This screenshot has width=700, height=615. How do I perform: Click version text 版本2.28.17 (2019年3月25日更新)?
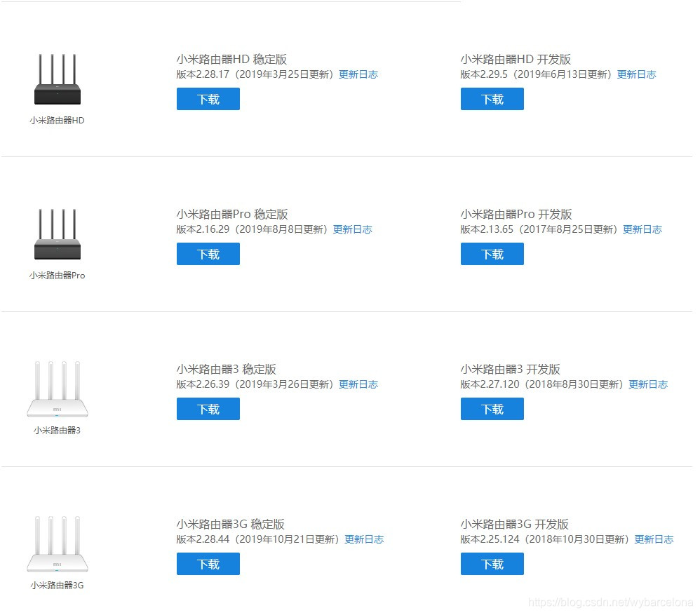[x=255, y=74]
